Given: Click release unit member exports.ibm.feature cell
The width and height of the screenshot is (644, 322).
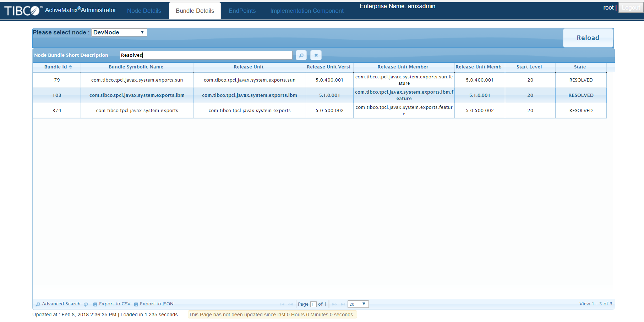Looking at the screenshot, I should coord(404,95).
